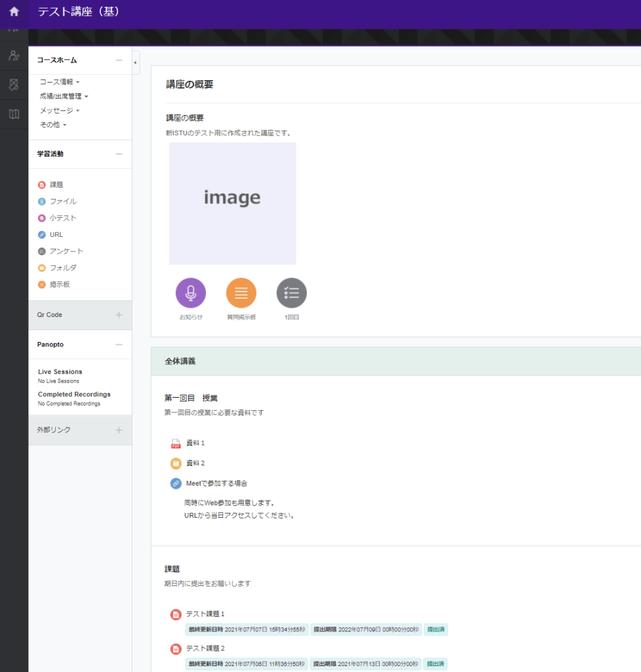
Task: Select 小テスト in learning activities
Action: point(63,218)
